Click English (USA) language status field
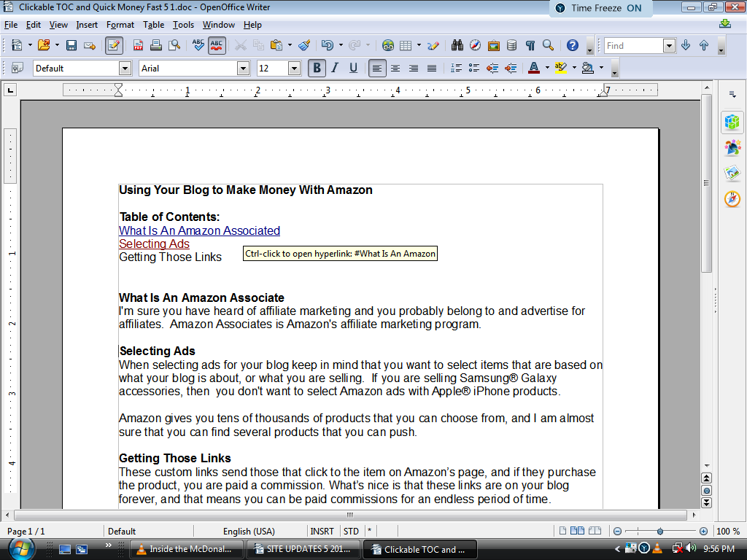747x560 pixels. pyautogui.click(x=249, y=532)
